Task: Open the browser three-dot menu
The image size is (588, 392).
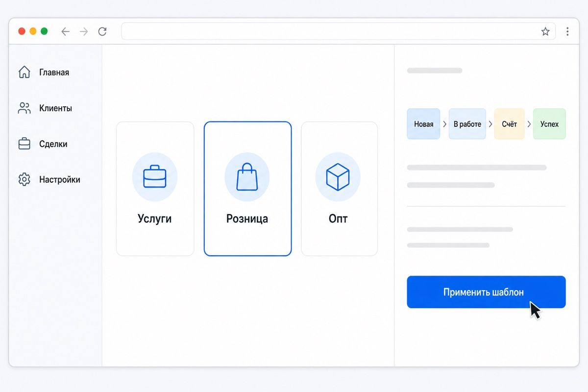Action: 567,31
